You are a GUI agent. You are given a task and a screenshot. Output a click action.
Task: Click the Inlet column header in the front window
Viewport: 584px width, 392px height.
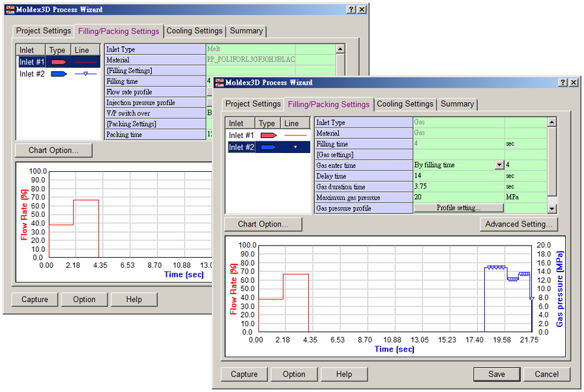pos(241,124)
